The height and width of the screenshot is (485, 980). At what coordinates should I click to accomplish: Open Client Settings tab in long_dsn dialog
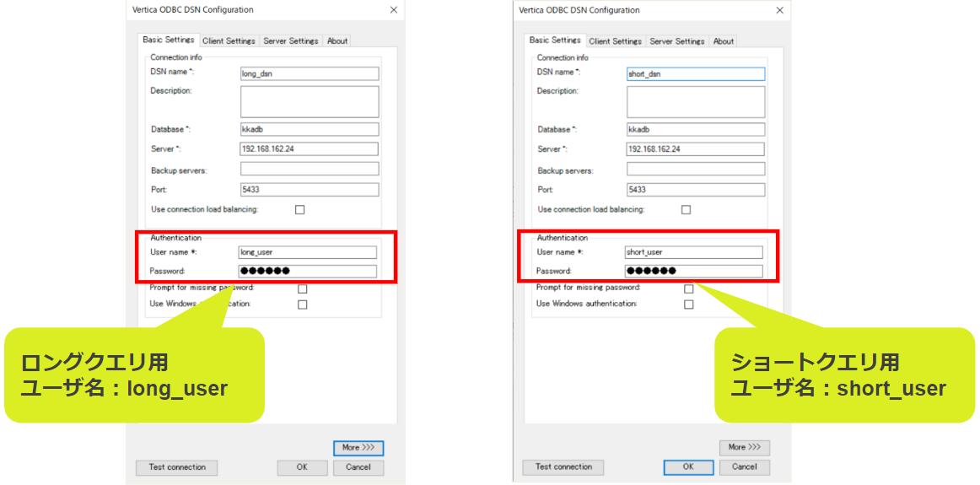[x=229, y=41]
